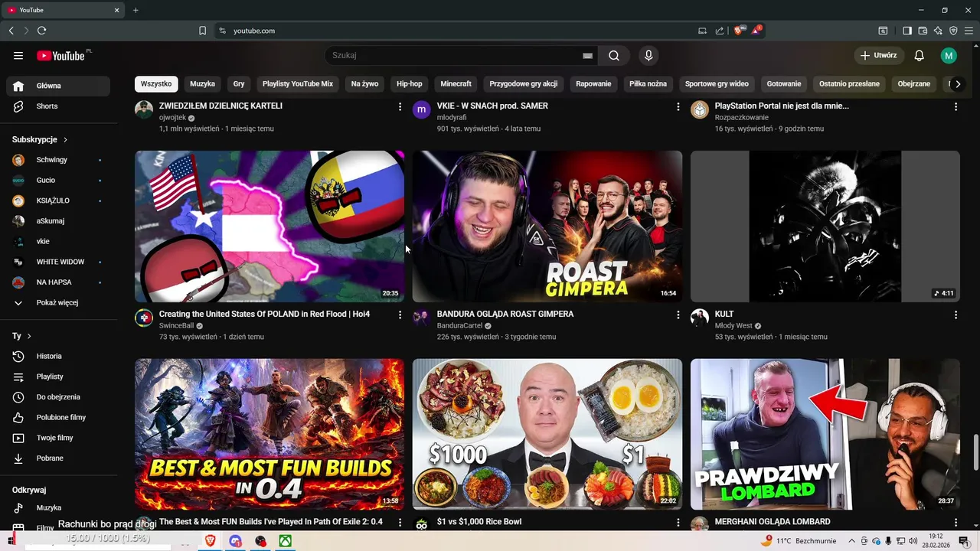Open Pobrane in sidebar

(x=58, y=458)
